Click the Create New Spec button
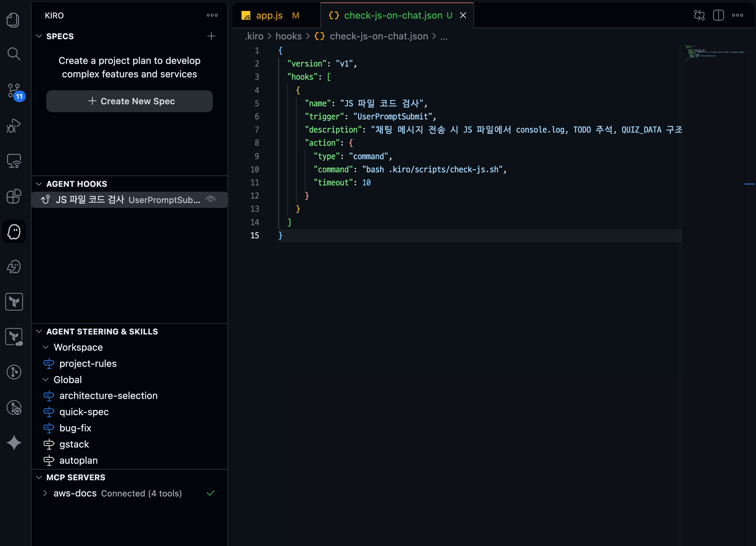This screenshot has height=546, width=756. click(x=129, y=101)
